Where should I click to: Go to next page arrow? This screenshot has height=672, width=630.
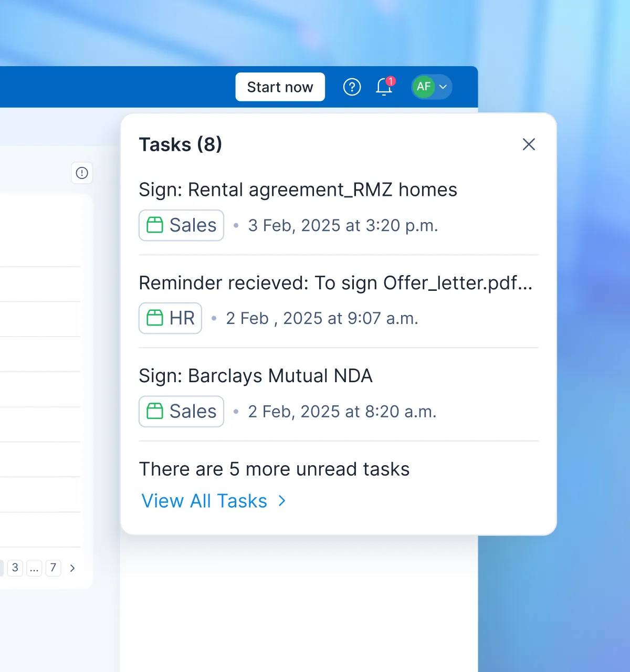72,568
